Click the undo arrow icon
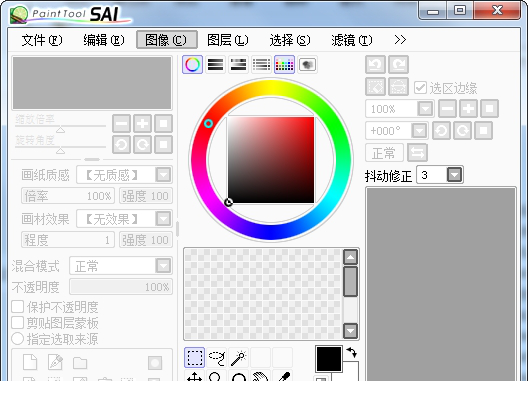The height and width of the screenshot is (396, 528). [375, 64]
